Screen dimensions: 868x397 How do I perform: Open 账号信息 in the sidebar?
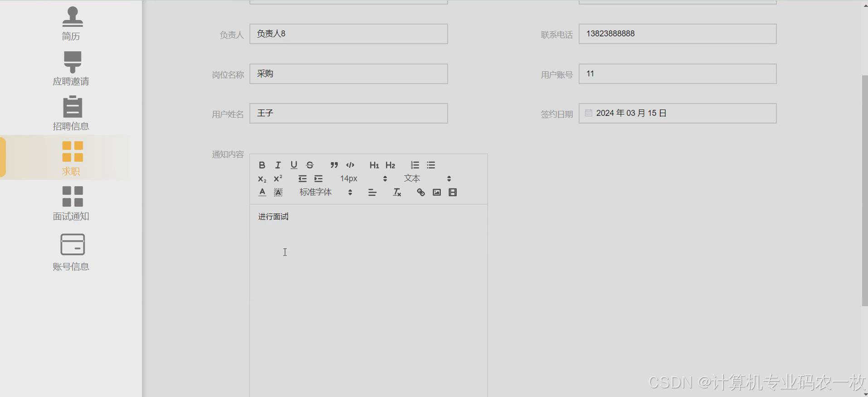pos(72,252)
